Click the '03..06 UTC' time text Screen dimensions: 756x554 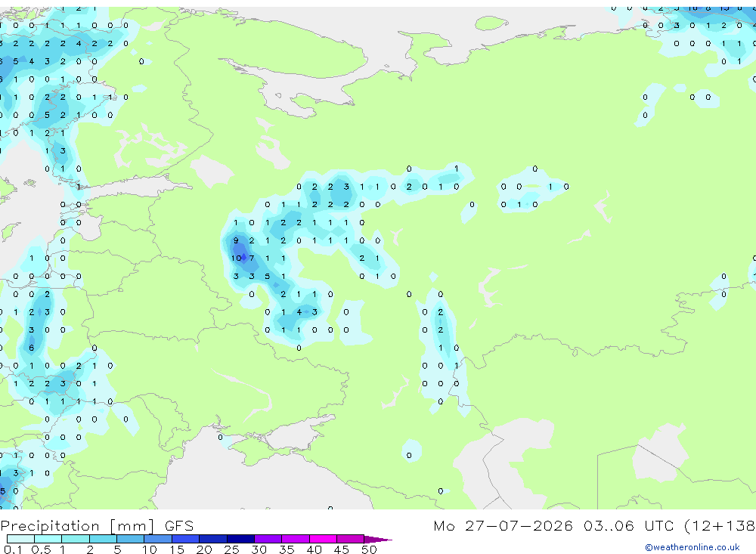[x=631, y=525]
